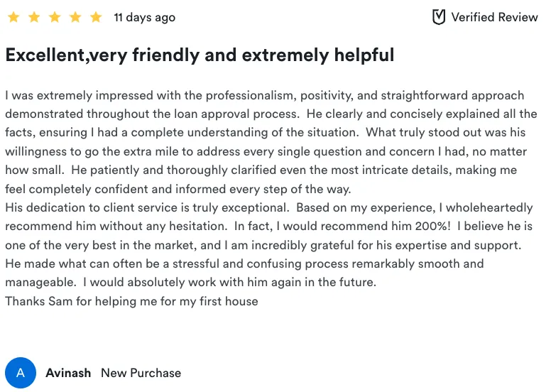Select the third star in the rating
Viewport: 551px width, 392px height.
click(55, 17)
